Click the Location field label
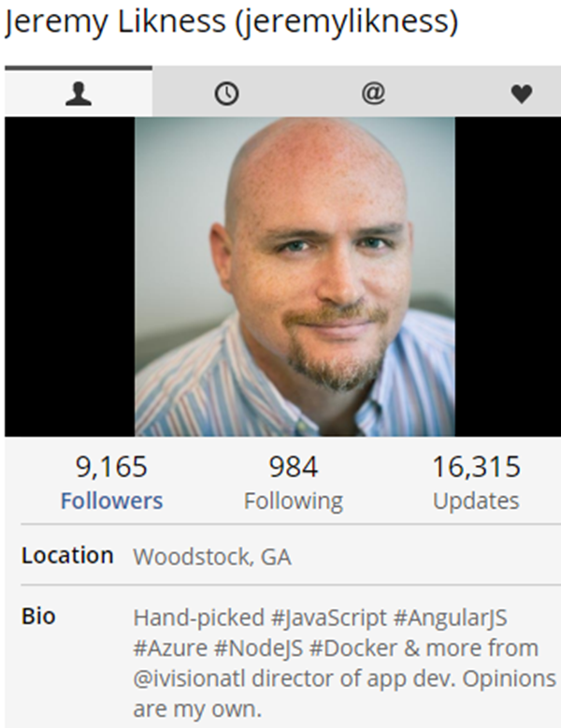This screenshot has width=561, height=728. point(67,556)
